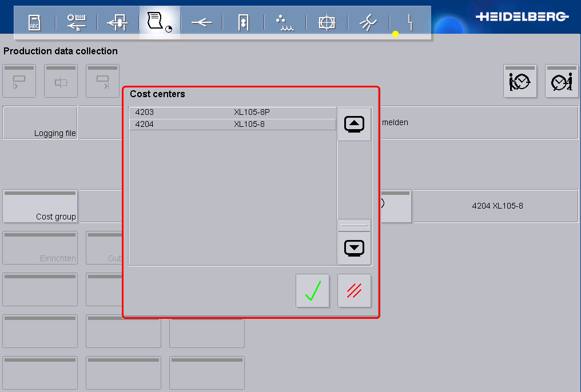Cancel the Cost centers dialog
Viewport: 581px width, 392px height.
click(x=354, y=291)
